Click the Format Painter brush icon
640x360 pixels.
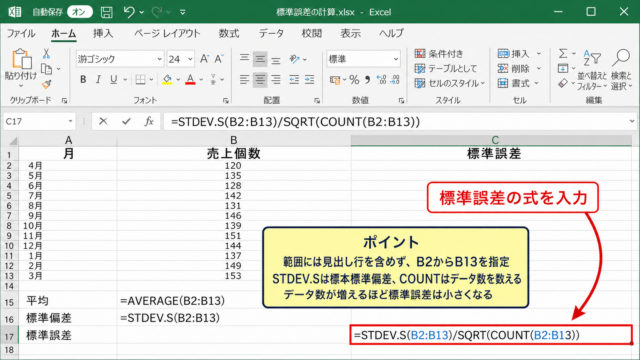[x=47, y=84]
